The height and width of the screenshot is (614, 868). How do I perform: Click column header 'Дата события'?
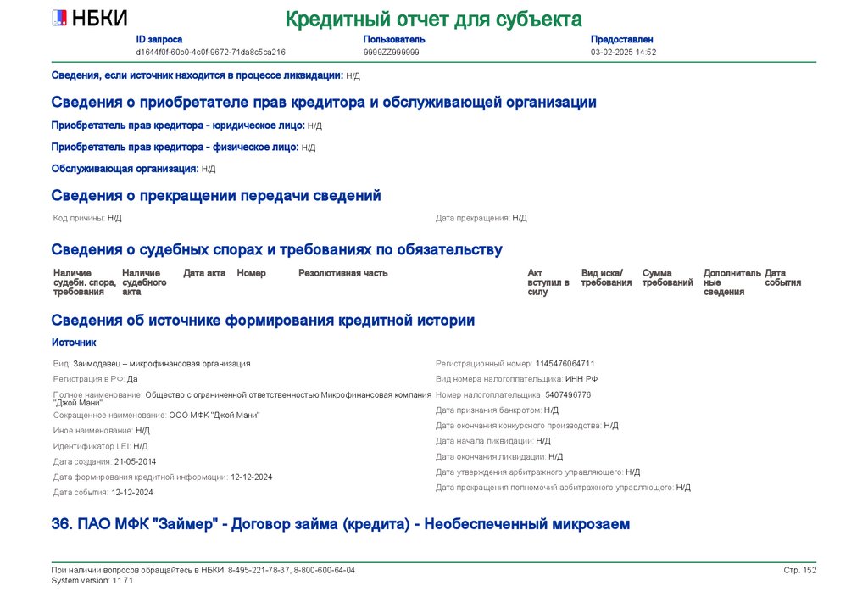pos(782,278)
